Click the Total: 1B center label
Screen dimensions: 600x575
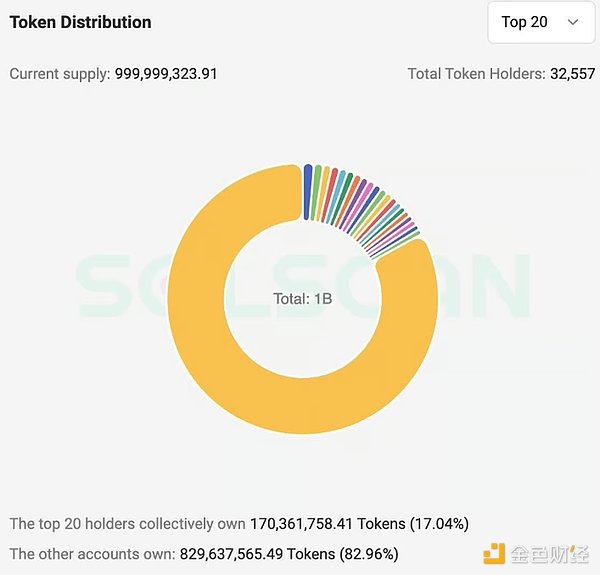pyautogui.click(x=302, y=299)
